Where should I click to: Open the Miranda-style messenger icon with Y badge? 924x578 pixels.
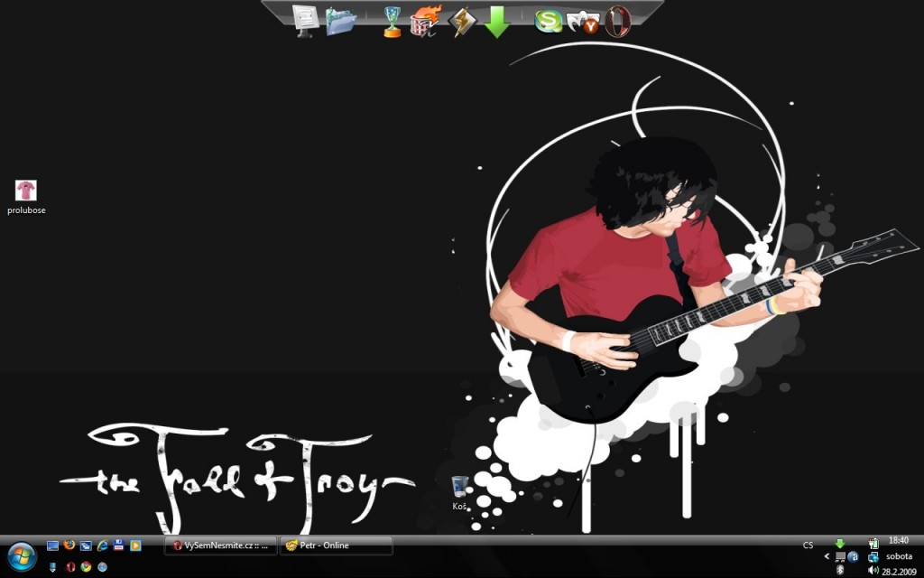point(583,23)
